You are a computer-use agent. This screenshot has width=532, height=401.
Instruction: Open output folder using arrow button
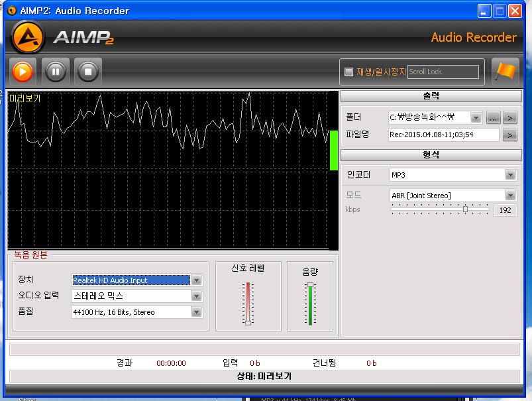pos(510,118)
